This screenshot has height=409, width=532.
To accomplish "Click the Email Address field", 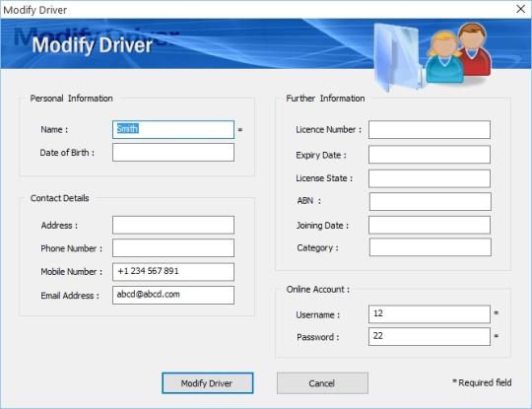I will click(173, 295).
